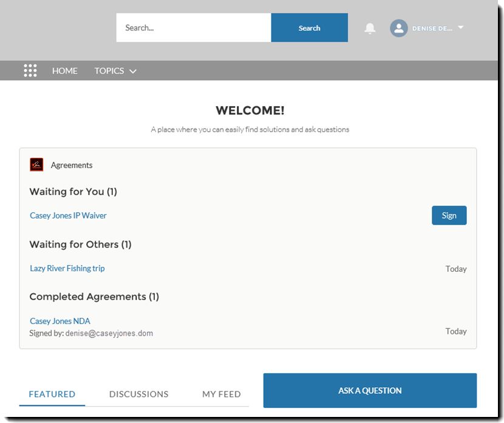Go to the Home menu item
504x423 pixels.
(64, 70)
